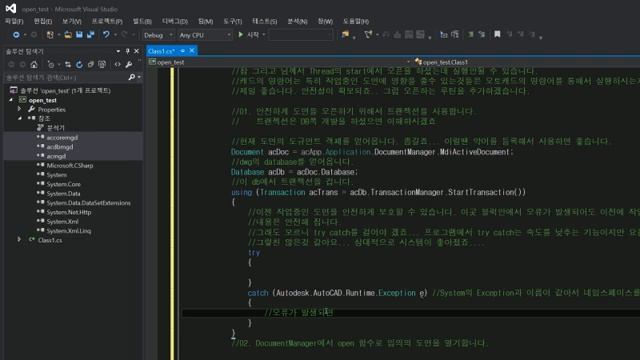Click the empty toolbar combo box after Start
Image resolution: width=640 pixels, height=360 pixels.
[301, 35]
